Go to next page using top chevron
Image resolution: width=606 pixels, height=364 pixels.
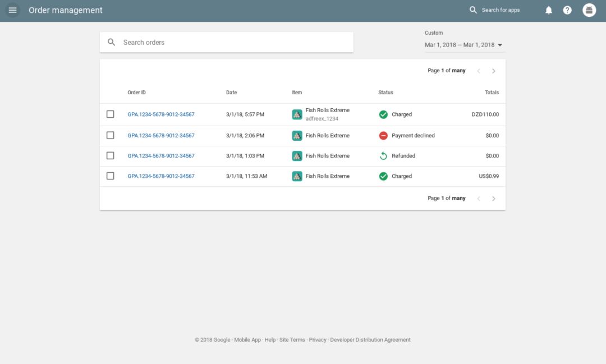click(x=494, y=71)
